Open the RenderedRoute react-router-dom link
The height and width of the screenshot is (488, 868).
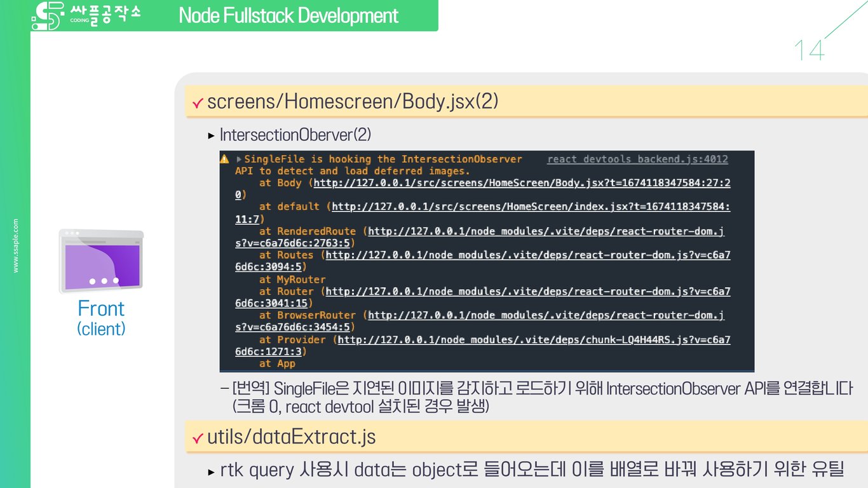(480, 237)
